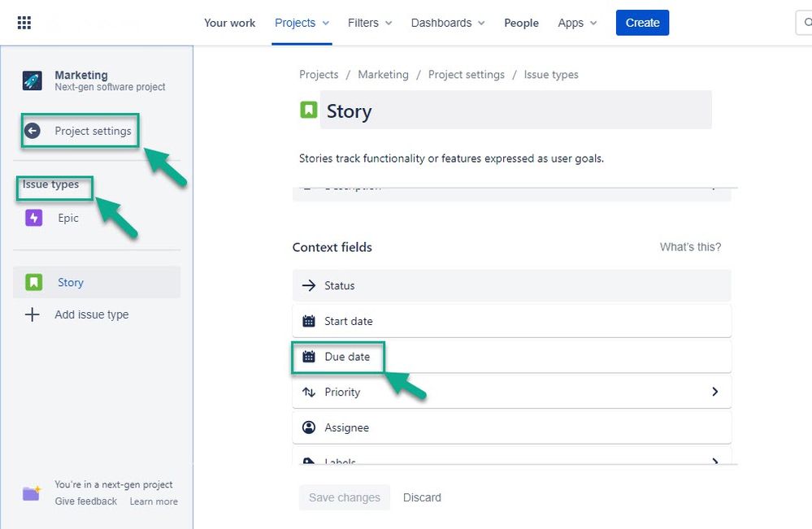Select the Start date field row
Viewport: 812px width, 529px height.
coord(511,322)
